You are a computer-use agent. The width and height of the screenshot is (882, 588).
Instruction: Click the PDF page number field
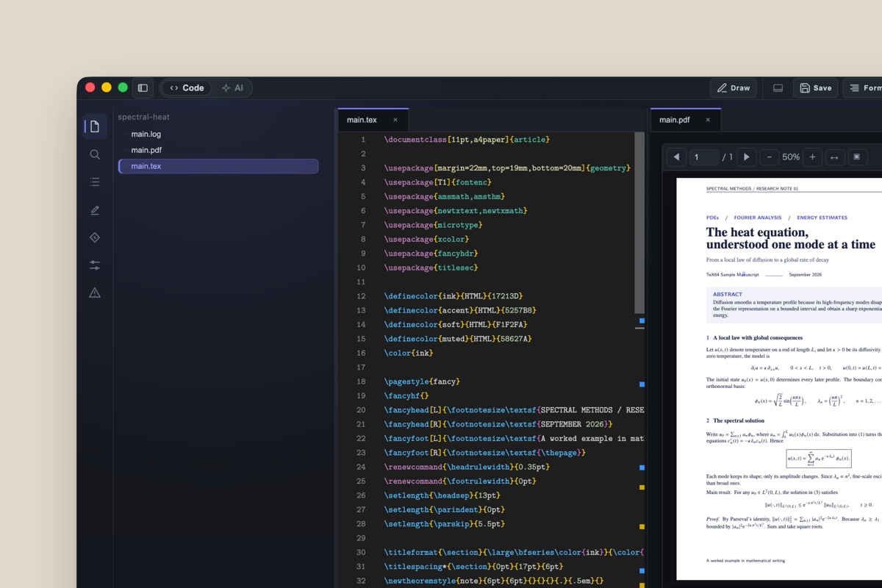(703, 157)
